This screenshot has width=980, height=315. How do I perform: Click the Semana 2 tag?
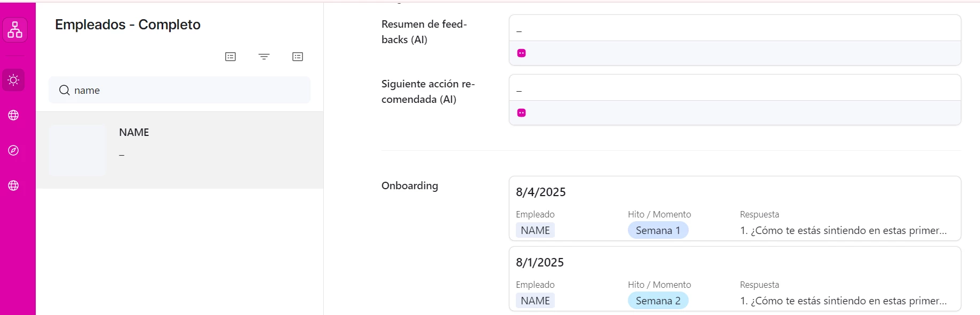click(x=658, y=301)
